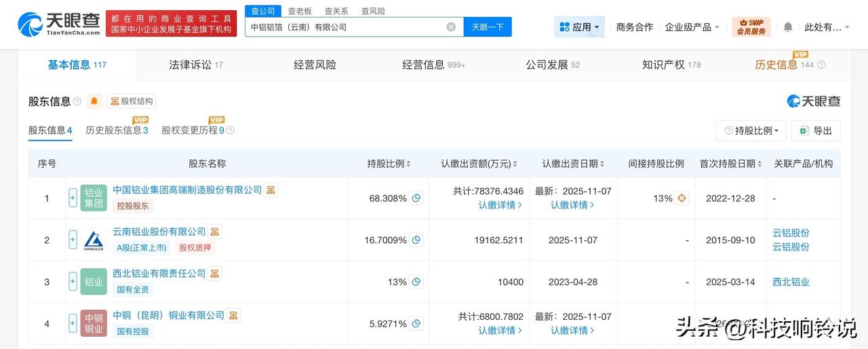Open the 法律诉讼 tab
The width and height of the screenshot is (868, 349).
tap(196, 65)
